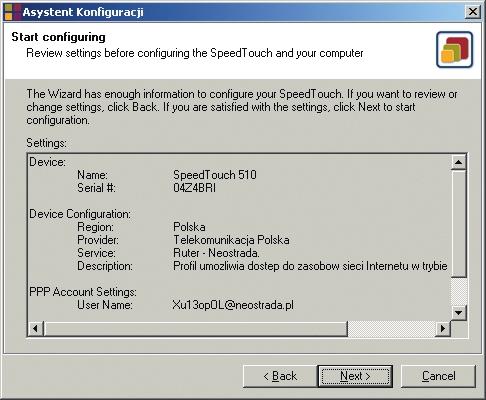Click the user name 'Xu13opOL@neostrada.pl'
This screenshot has width=486, height=400.
pyautogui.click(x=233, y=305)
